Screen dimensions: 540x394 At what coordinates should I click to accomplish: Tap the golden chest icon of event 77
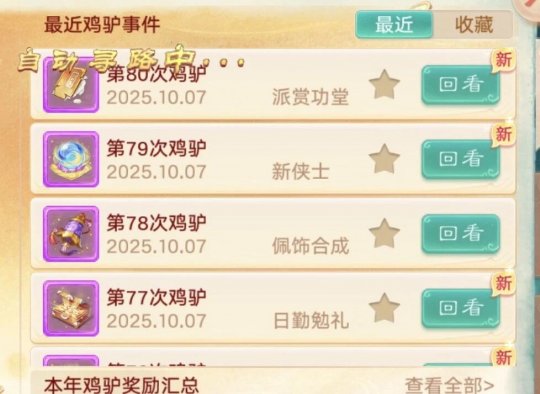71,308
